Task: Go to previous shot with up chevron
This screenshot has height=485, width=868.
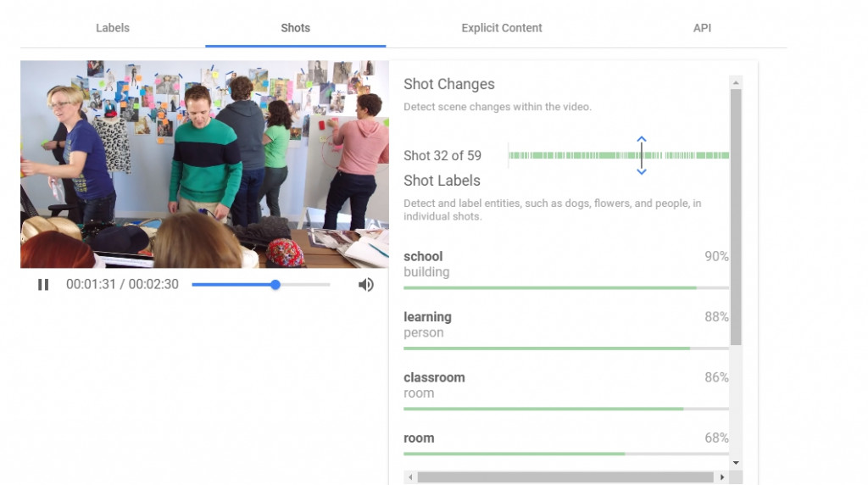Action: [641, 139]
